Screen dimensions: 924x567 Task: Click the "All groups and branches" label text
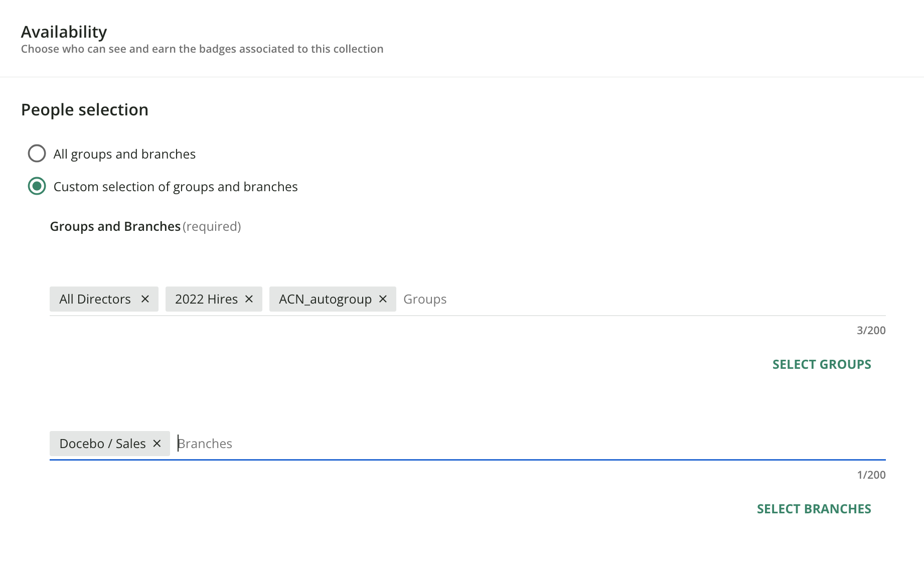click(124, 154)
